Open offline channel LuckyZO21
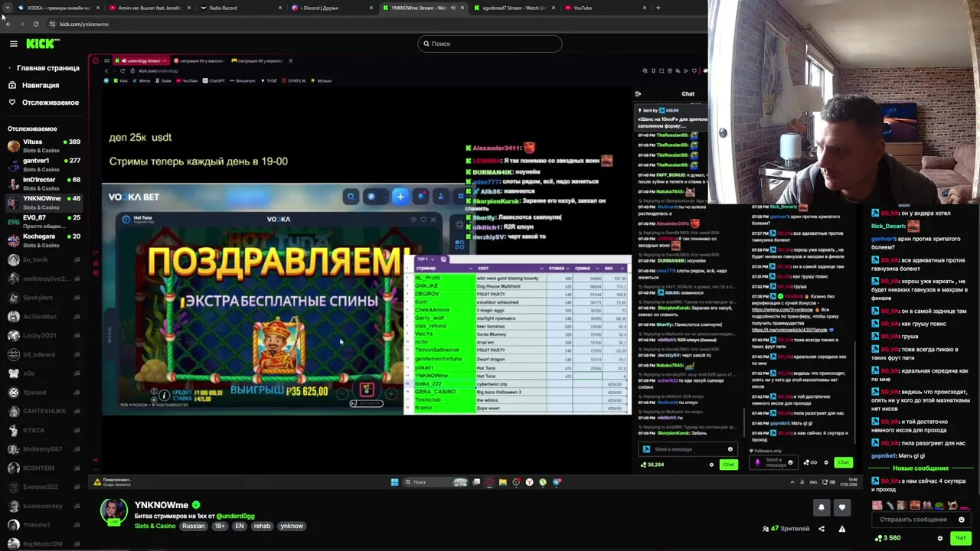The width and height of the screenshot is (980, 551). pyautogui.click(x=43, y=335)
